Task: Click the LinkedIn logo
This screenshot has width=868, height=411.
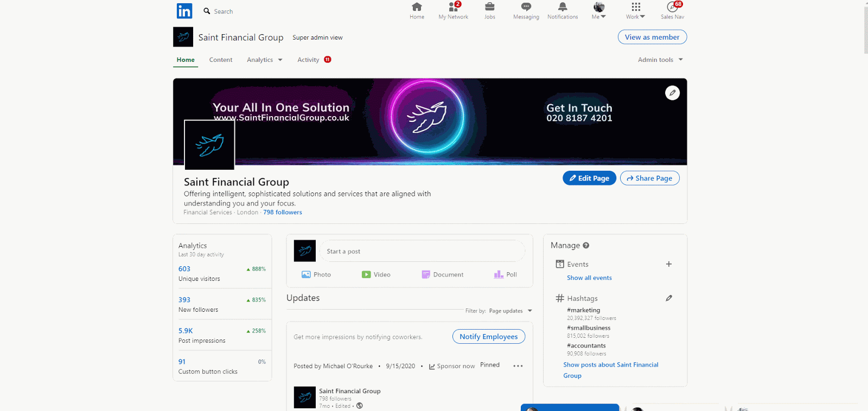Action: [184, 11]
